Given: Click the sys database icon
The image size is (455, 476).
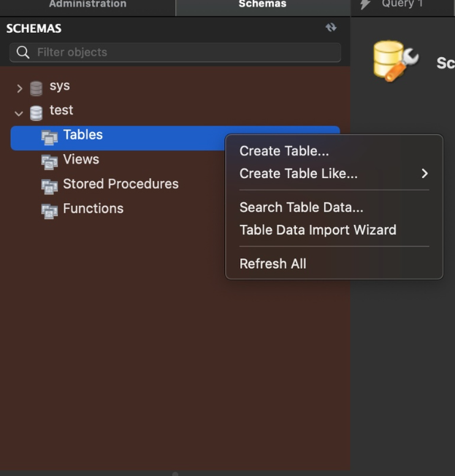Looking at the screenshot, I should [36, 88].
